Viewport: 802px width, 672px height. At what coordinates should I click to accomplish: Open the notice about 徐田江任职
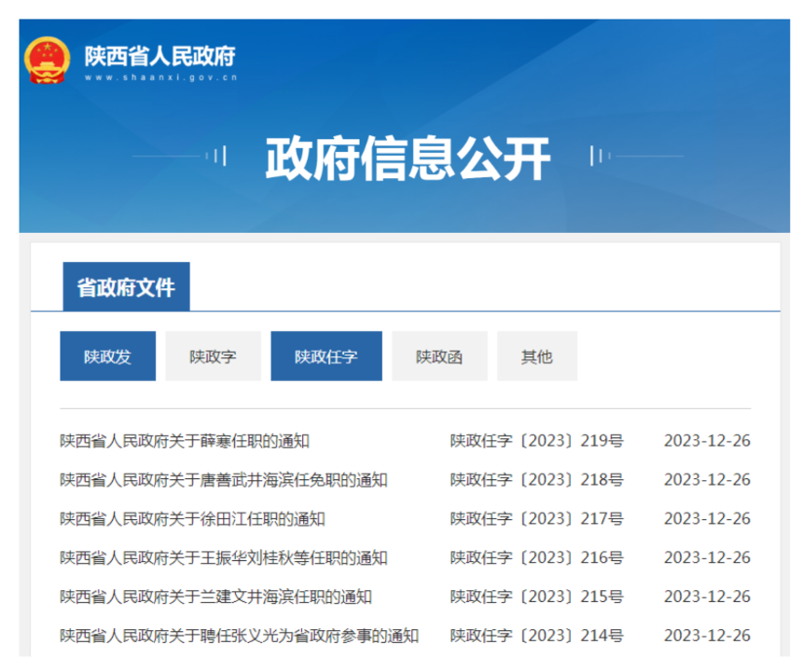[x=192, y=519]
